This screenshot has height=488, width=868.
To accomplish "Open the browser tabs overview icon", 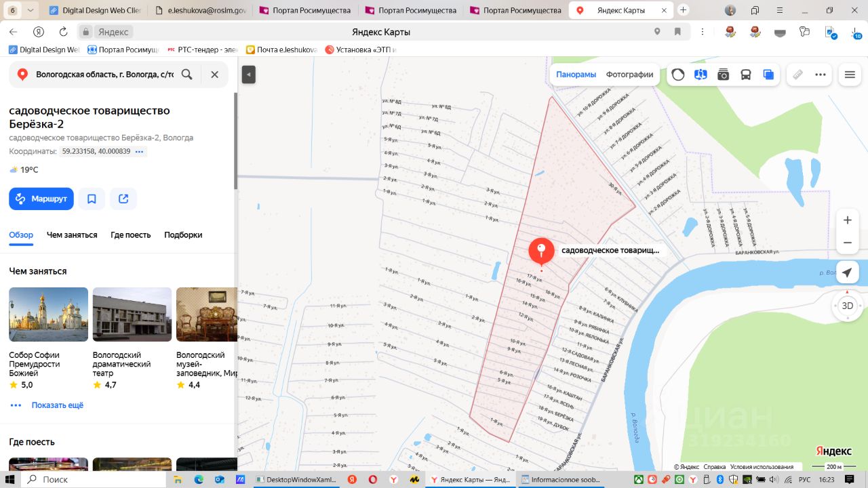I will [755, 10].
